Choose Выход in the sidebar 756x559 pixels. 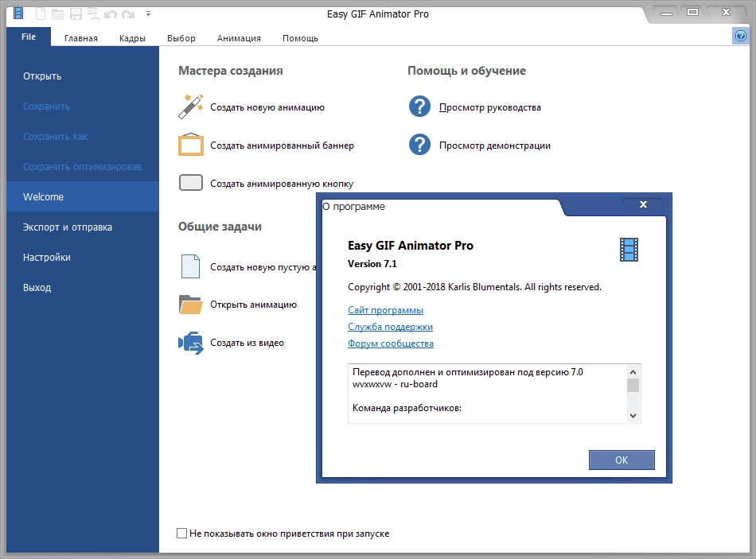pos(83,288)
